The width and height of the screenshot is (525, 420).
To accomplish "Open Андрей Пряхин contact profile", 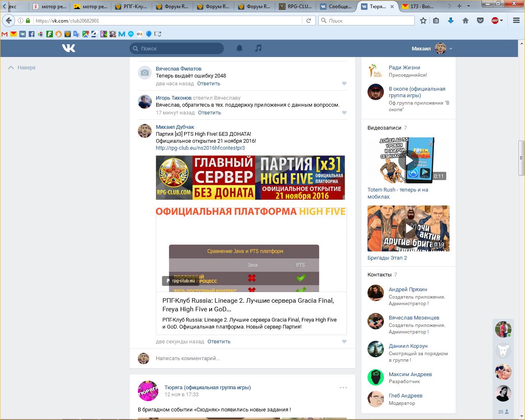I will [408, 289].
